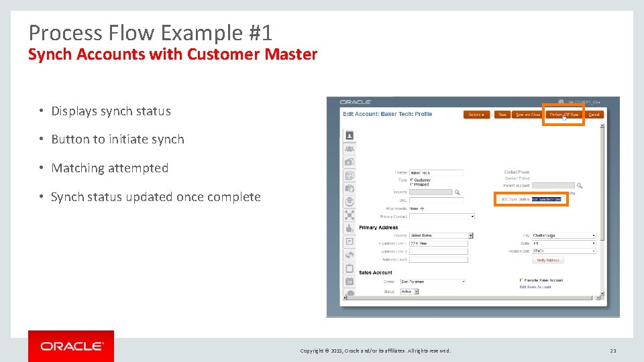Click the URL input field

pos(436,200)
